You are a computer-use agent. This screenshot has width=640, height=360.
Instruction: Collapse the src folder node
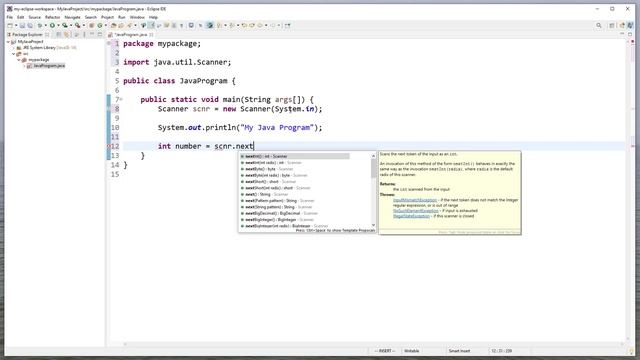click(13, 53)
